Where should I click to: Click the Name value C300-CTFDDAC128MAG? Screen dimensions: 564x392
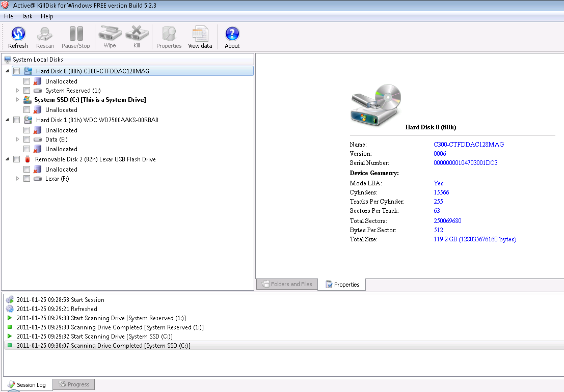pyautogui.click(x=469, y=145)
